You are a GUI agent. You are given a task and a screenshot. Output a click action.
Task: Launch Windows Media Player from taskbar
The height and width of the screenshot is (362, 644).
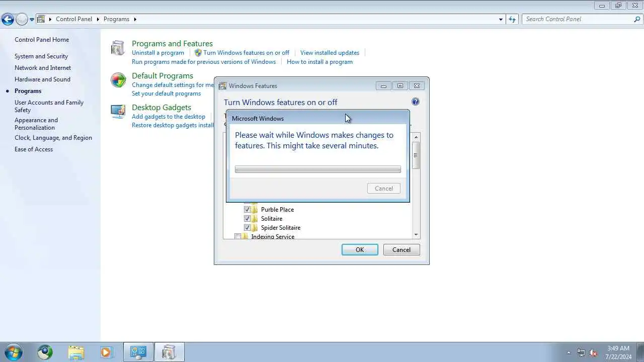(106, 352)
